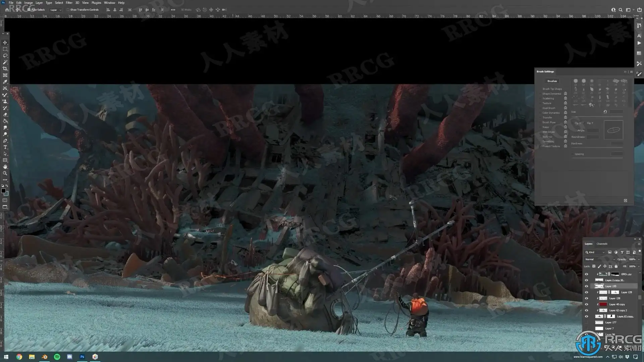Create new brush from Brush Settings
This screenshot has width=644, height=362.
point(626,200)
